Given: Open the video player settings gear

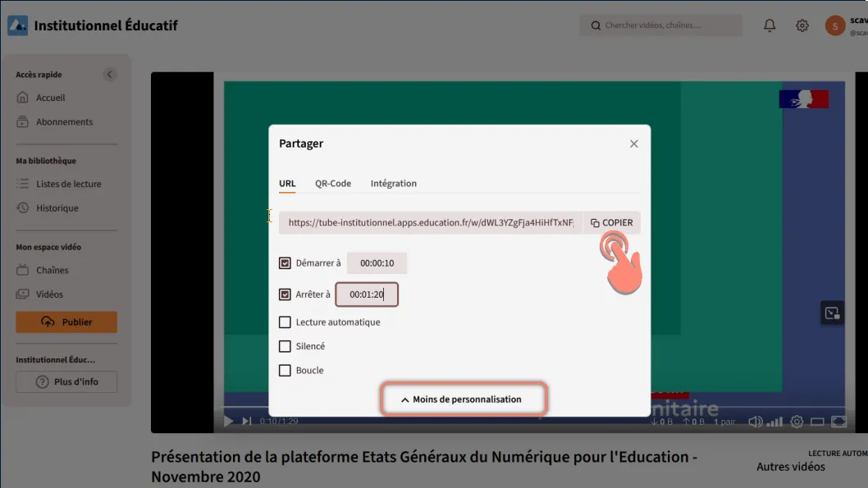Looking at the screenshot, I should click(x=797, y=422).
